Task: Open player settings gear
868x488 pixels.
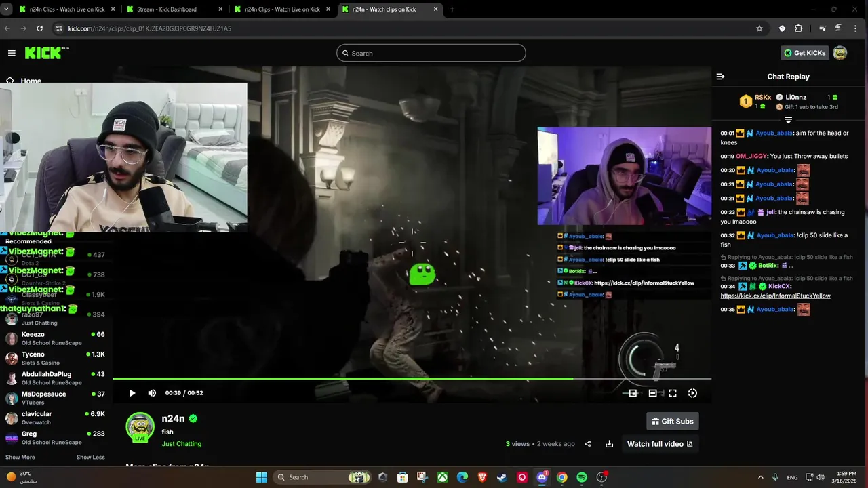Action: click(692, 393)
